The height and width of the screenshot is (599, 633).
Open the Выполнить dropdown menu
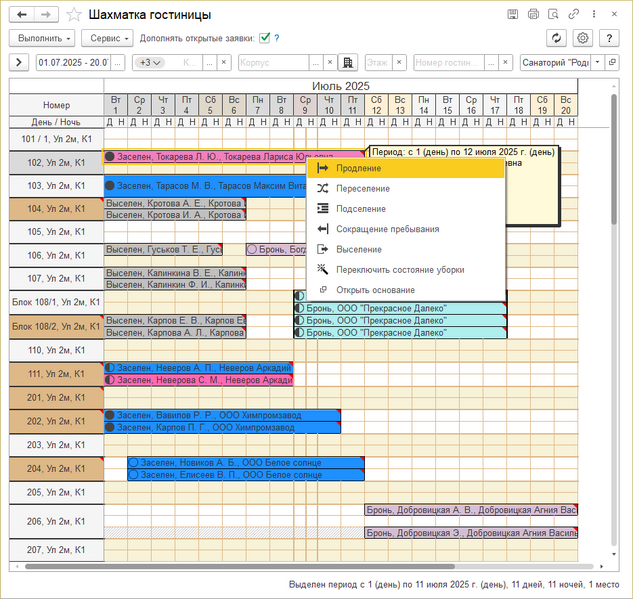click(42, 38)
